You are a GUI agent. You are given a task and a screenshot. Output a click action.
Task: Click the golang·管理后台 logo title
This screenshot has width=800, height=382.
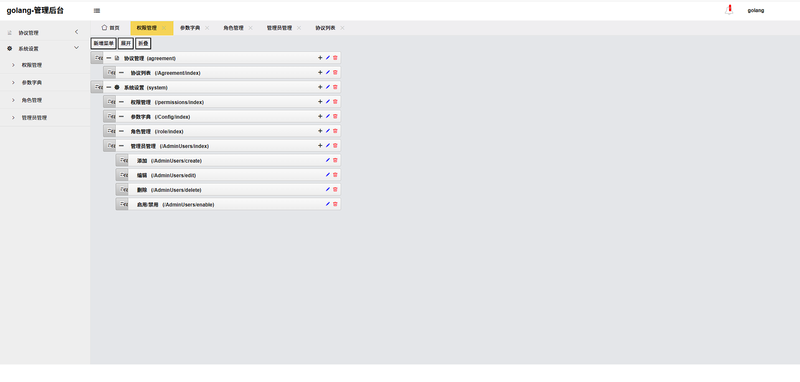(35, 10)
